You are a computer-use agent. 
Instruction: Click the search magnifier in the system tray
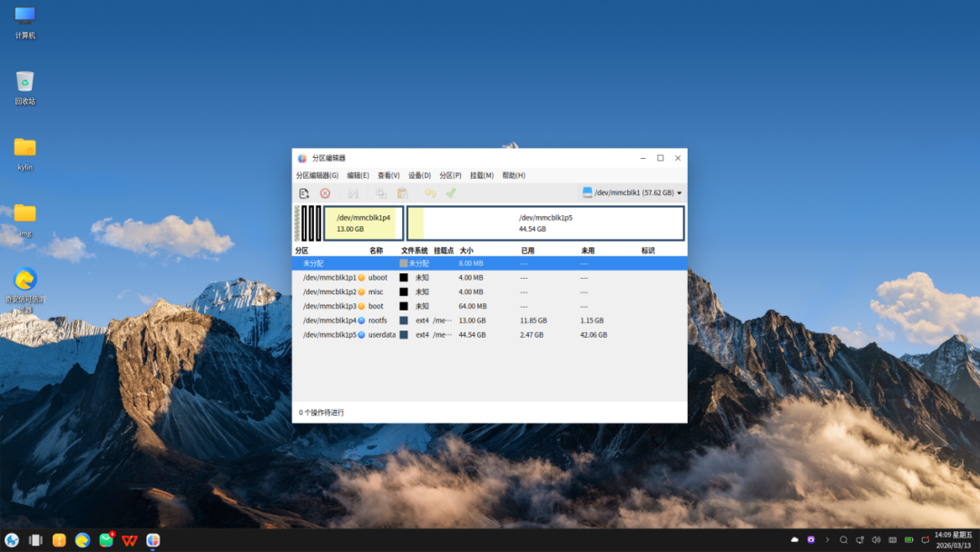844,540
